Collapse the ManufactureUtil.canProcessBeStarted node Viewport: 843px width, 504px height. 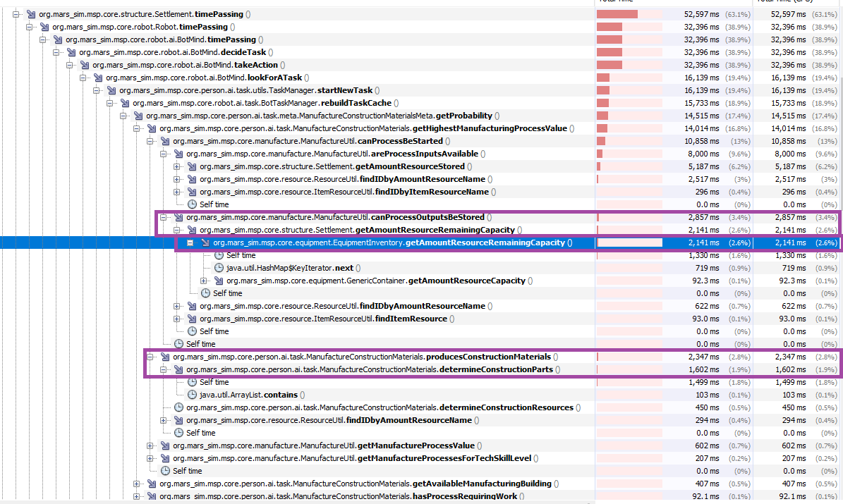tap(150, 141)
